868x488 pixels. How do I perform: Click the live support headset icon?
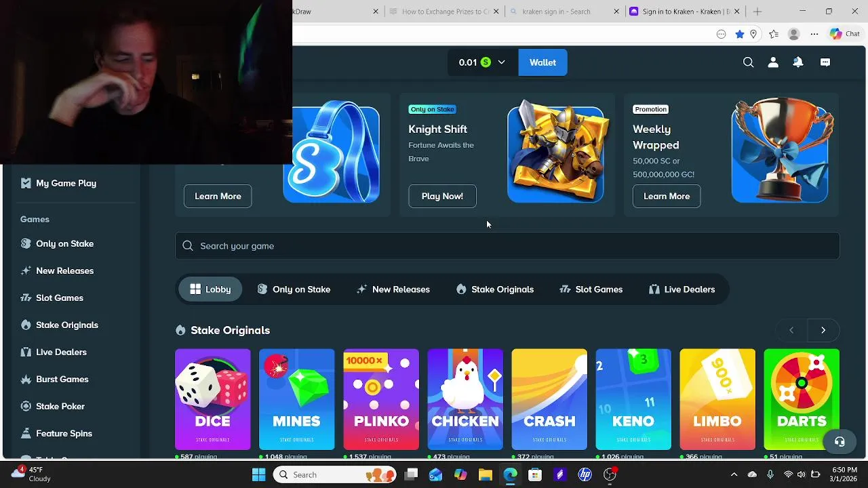pos(840,442)
